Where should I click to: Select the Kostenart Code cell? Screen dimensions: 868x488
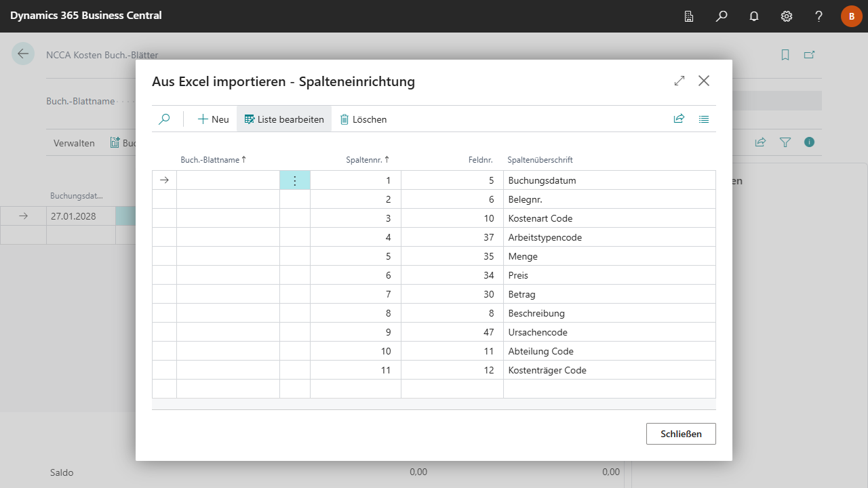(x=609, y=218)
